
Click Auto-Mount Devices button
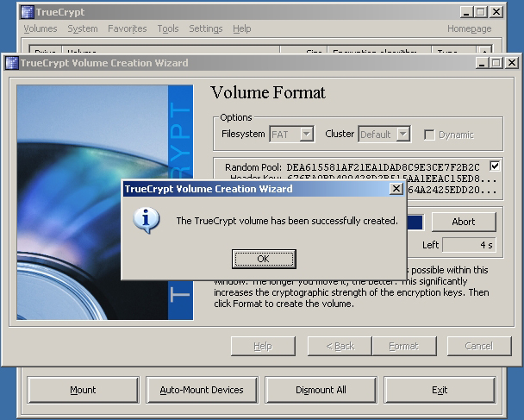pos(202,390)
